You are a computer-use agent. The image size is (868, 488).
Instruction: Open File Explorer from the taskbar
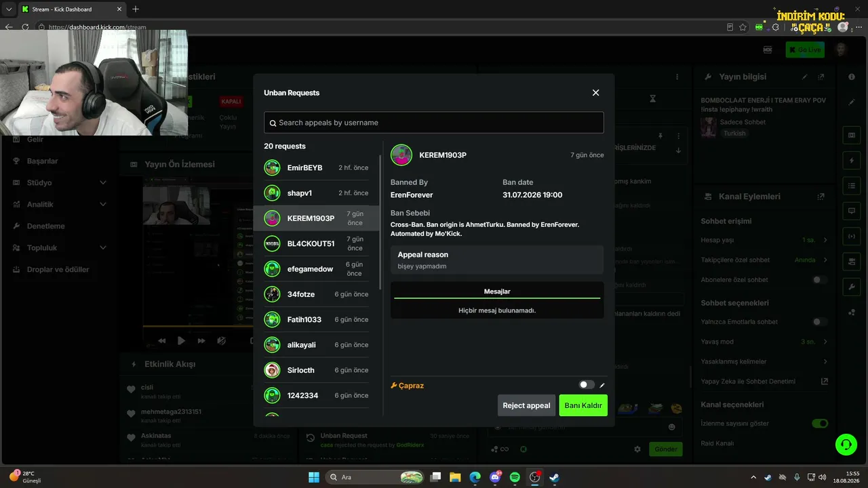[x=456, y=477]
